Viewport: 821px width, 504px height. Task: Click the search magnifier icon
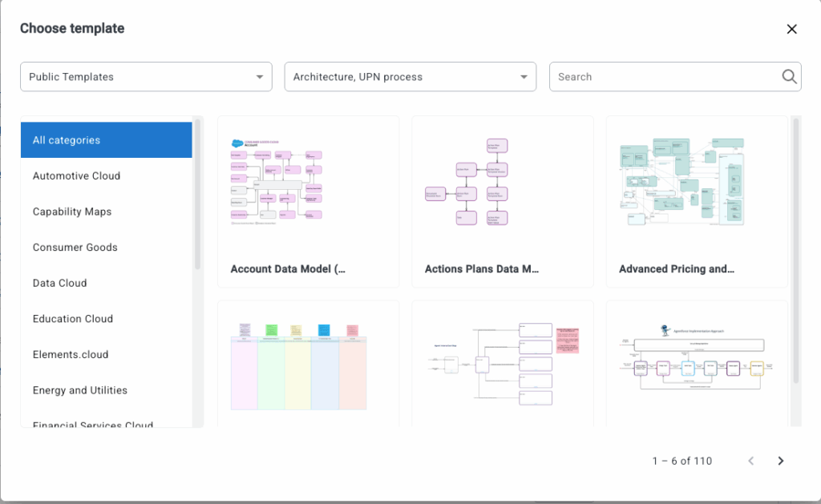pos(789,77)
